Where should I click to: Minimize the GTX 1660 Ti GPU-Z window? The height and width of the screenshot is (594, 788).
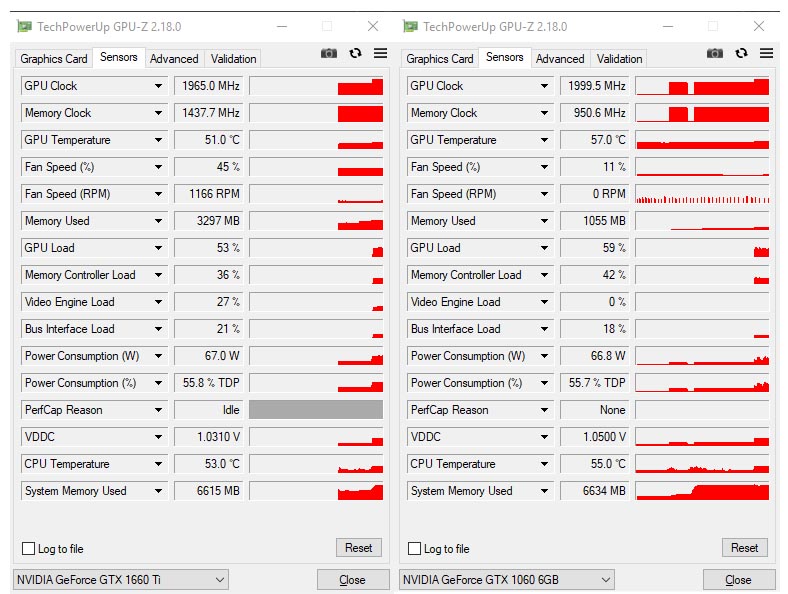pyautogui.click(x=282, y=26)
